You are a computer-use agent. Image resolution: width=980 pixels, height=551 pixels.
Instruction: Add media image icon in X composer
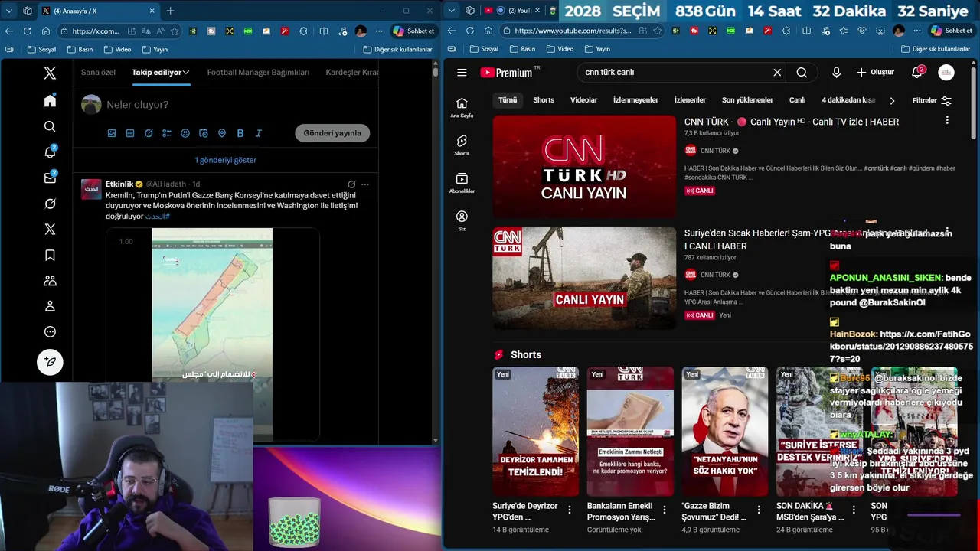[112, 133]
